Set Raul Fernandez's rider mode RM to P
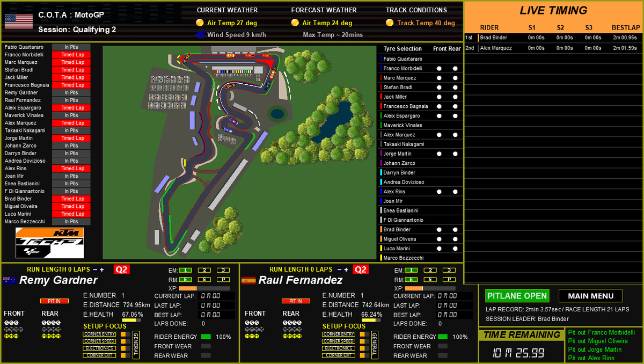The image size is (644, 364). tap(449, 279)
